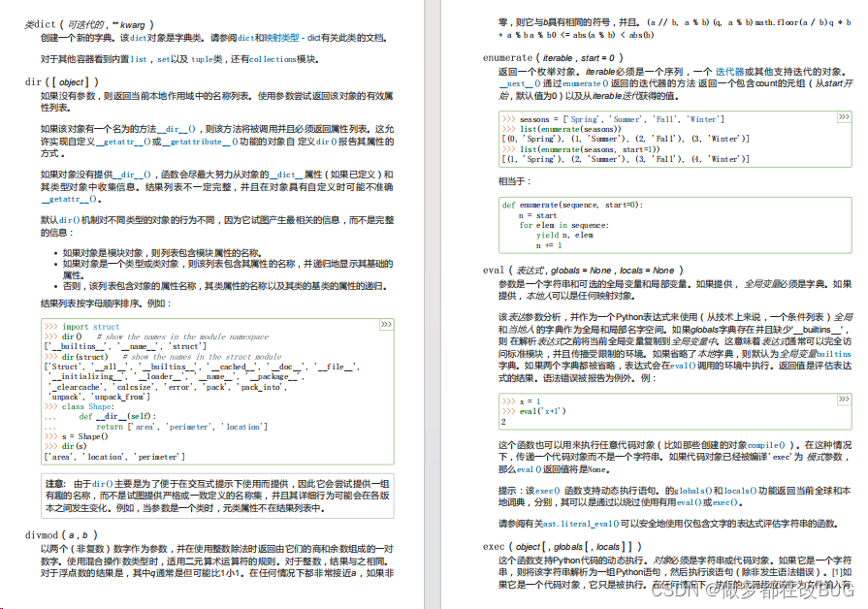
Task: Click the 'dir ([object])' function heading
Action: 61,81
